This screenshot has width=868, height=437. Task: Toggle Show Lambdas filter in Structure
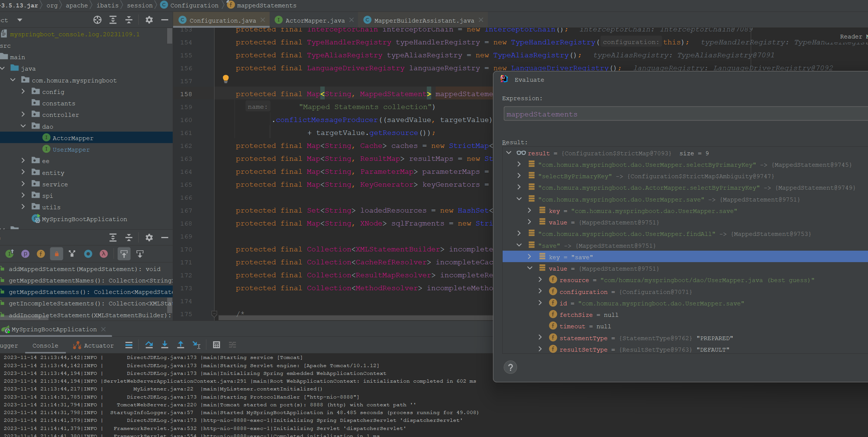coord(104,254)
